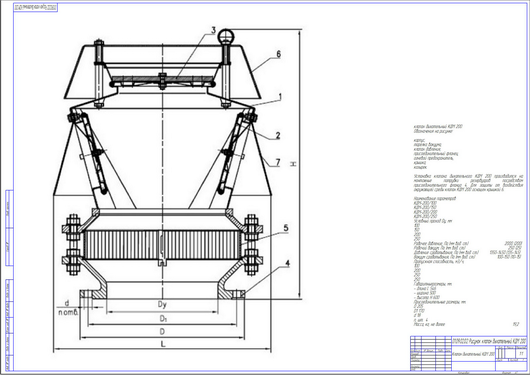The image size is (530, 375).
Task: Select callout number 2 near the right vacuum plate
Action: click(278, 136)
